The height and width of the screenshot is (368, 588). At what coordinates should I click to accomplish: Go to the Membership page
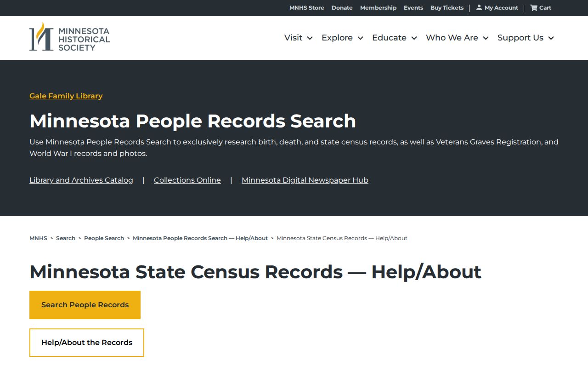378,8
